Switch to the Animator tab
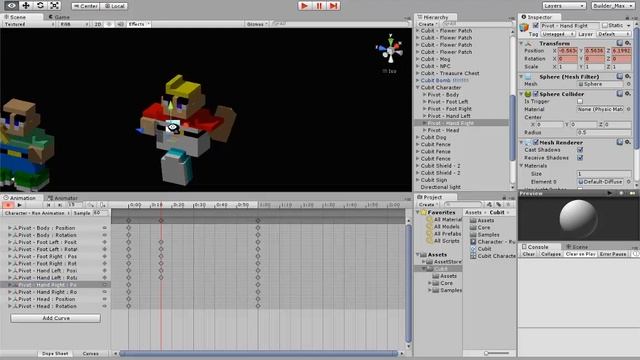Screen dimensions: 640x360 (x=62, y=198)
